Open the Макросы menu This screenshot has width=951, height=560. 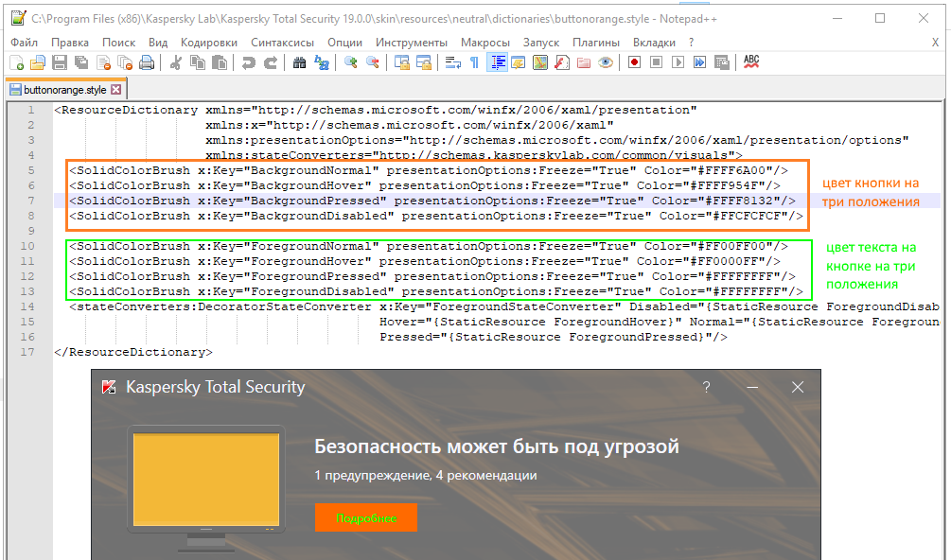click(x=485, y=43)
